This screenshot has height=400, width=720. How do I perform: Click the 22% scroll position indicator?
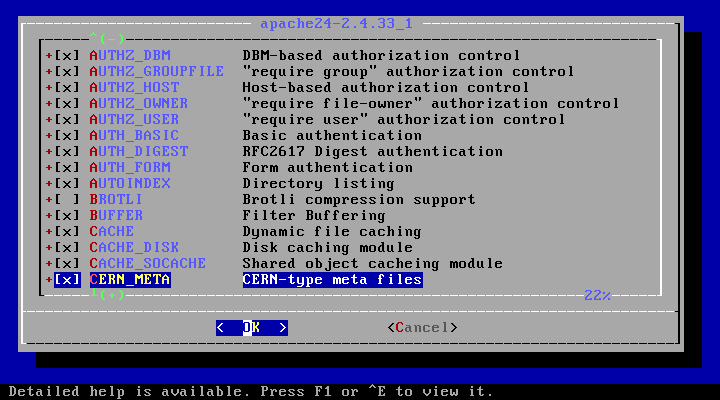click(597, 295)
